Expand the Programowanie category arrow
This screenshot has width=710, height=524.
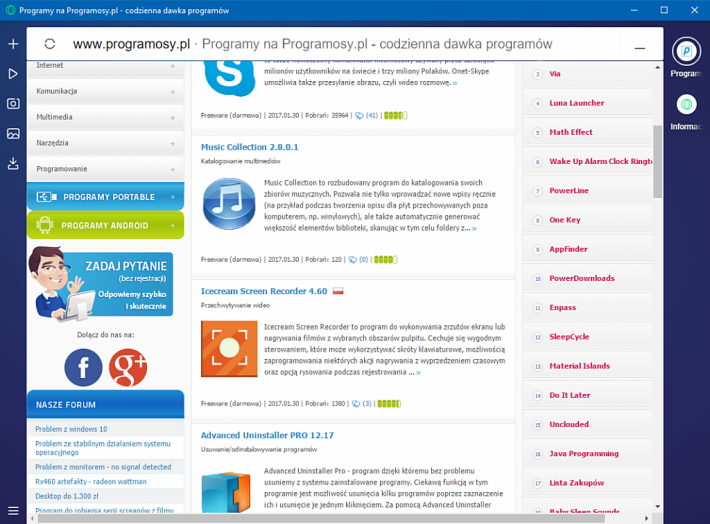(x=173, y=169)
